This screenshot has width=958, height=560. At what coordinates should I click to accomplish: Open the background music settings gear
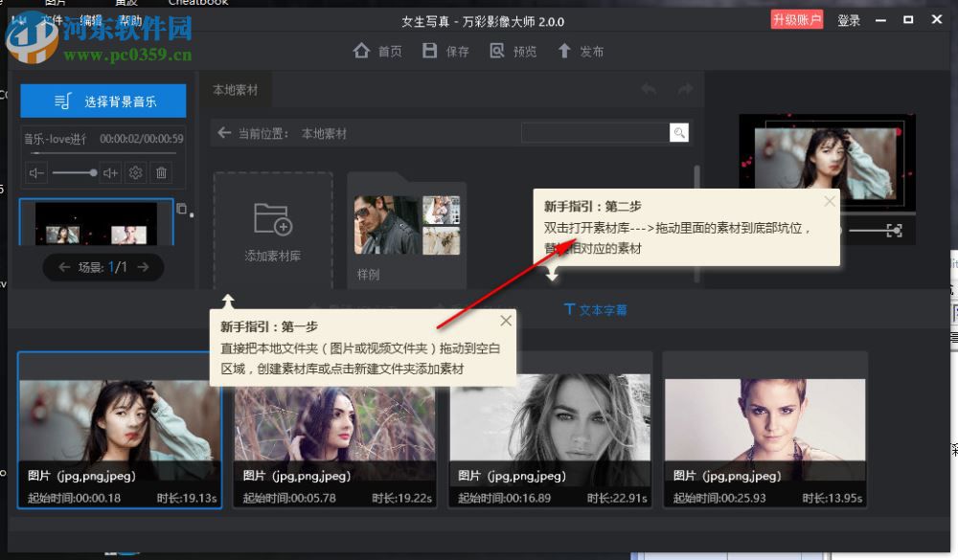point(136,173)
